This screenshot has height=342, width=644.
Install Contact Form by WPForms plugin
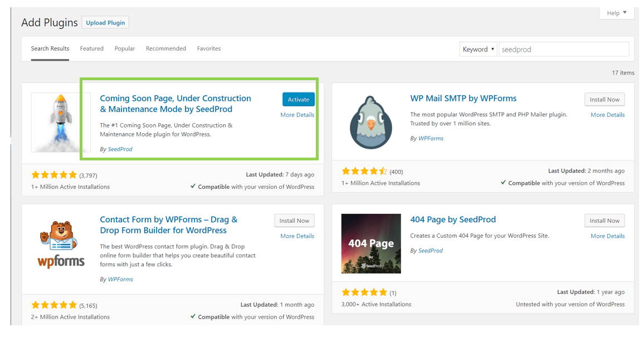294,221
